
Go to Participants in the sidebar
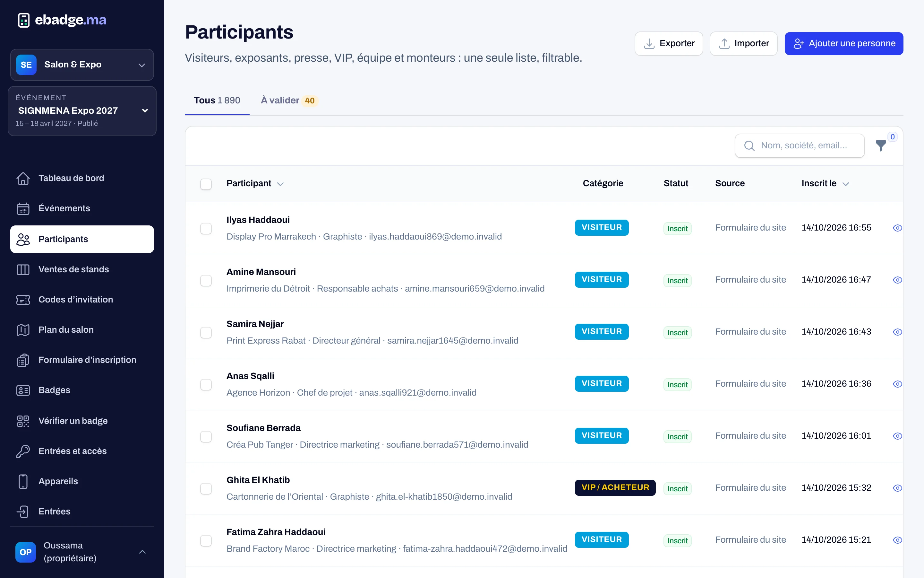[x=82, y=239]
